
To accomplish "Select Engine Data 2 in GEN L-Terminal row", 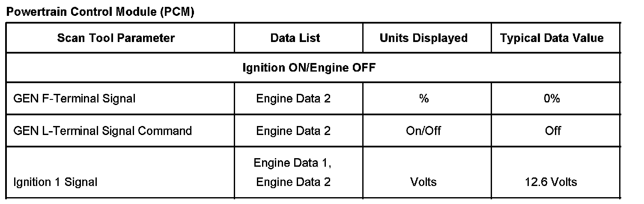I will point(293,131).
